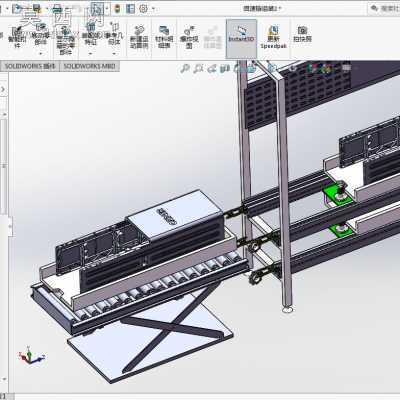Open 材料明细表 Bill of Materials

[164, 37]
